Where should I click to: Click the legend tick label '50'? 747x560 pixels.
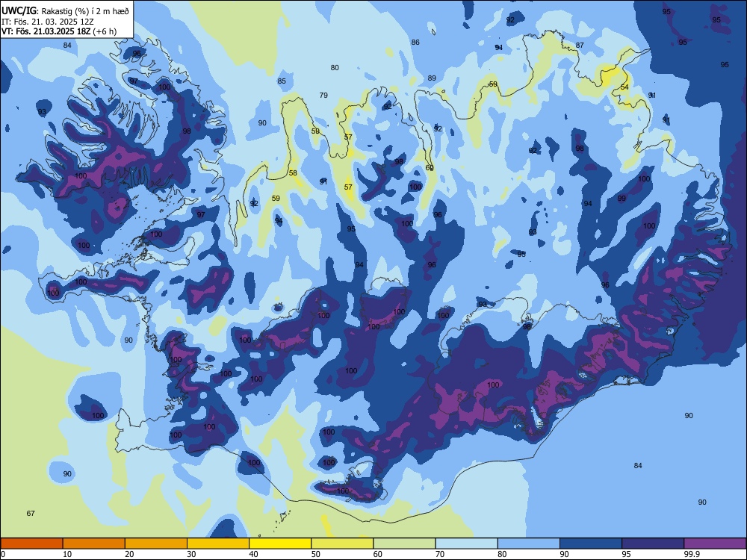[x=316, y=554]
